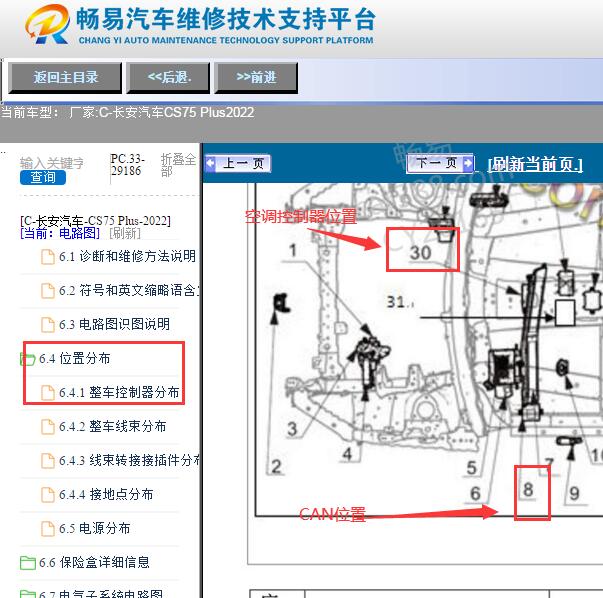Screen dimensions: 603x598
Task: Click the left arrow icon on 上一页
Action: [x=210, y=163]
